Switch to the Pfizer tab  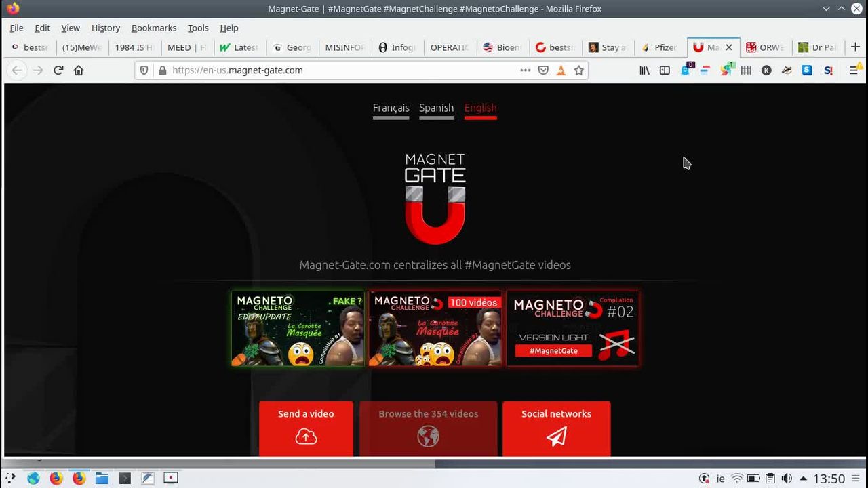(x=658, y=47)
